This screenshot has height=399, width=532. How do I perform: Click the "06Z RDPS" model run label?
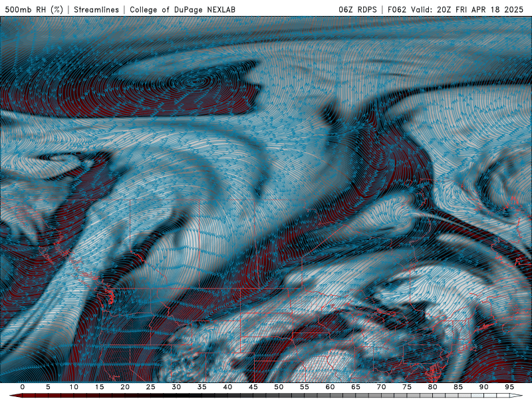[x=358, y=9]
